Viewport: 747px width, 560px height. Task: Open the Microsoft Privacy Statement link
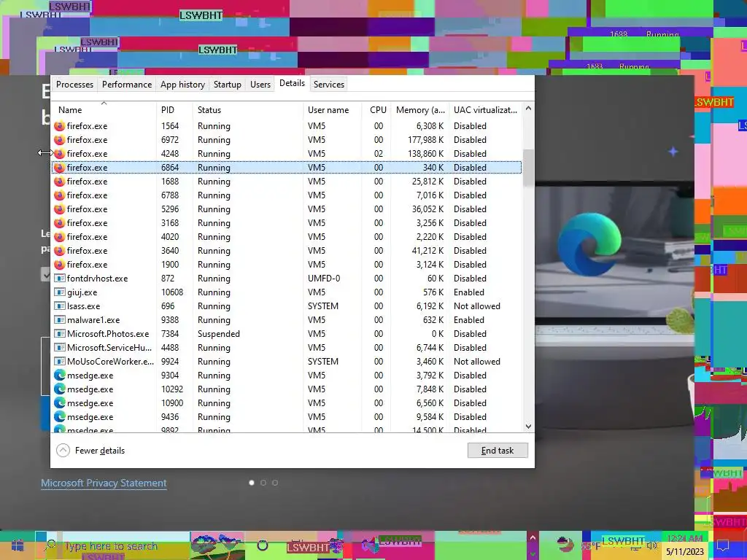104,483
